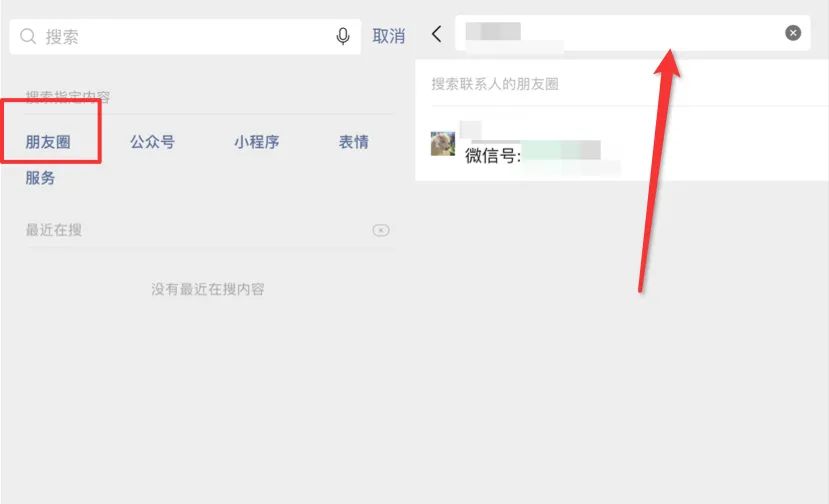This screenshot has height=504, width=829.
Task: Click the right-side search box with blurred name
Action: click(632, 33)
